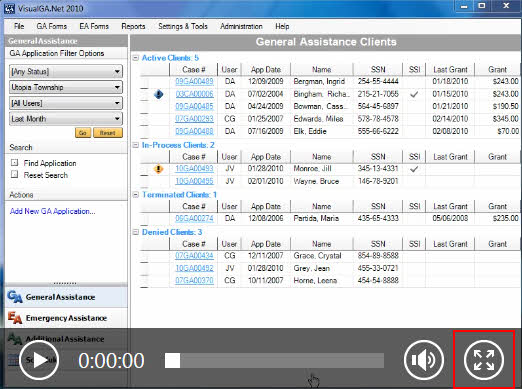The height and width of the screenshot is (389, 522).
Task: Click Add New GA Application link
Action: tap(53, 211)
